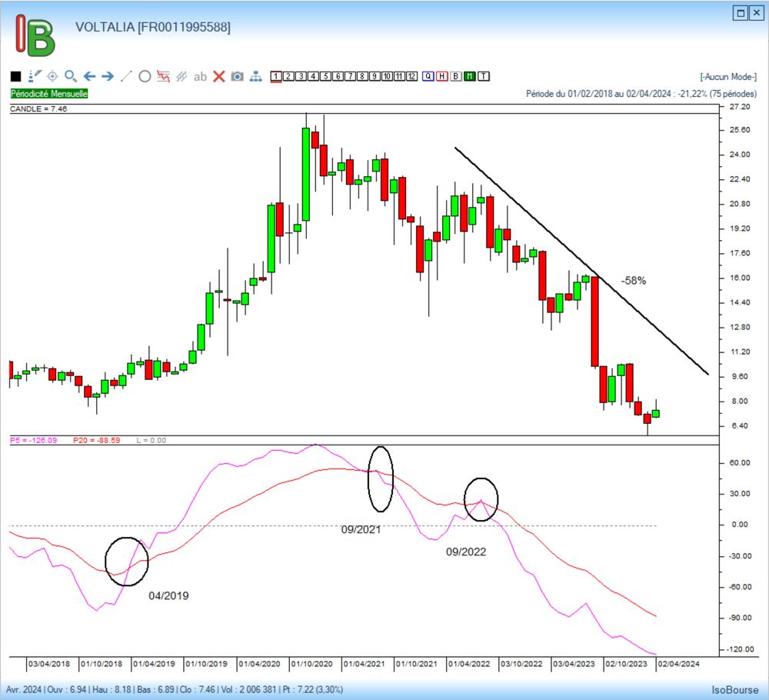Click the 'P5 = -126.09' indicator label
Screen dimensions: 769x700
pos(33,440)
